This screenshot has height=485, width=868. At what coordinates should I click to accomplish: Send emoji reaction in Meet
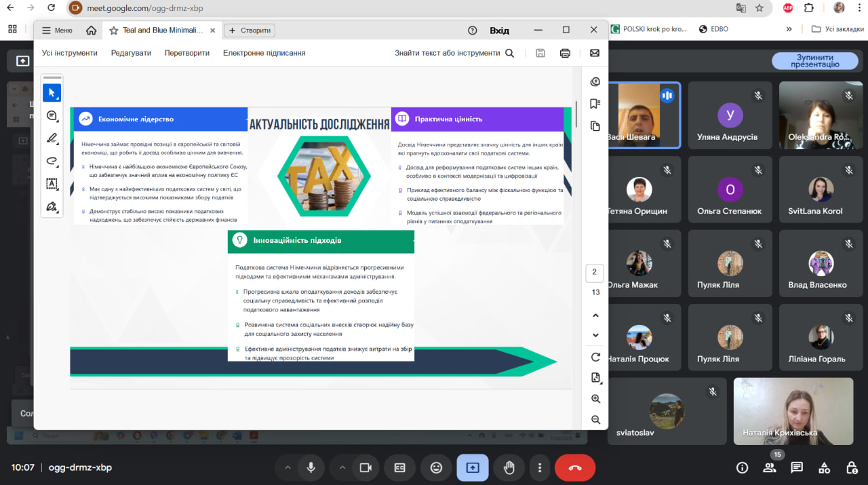436,467
